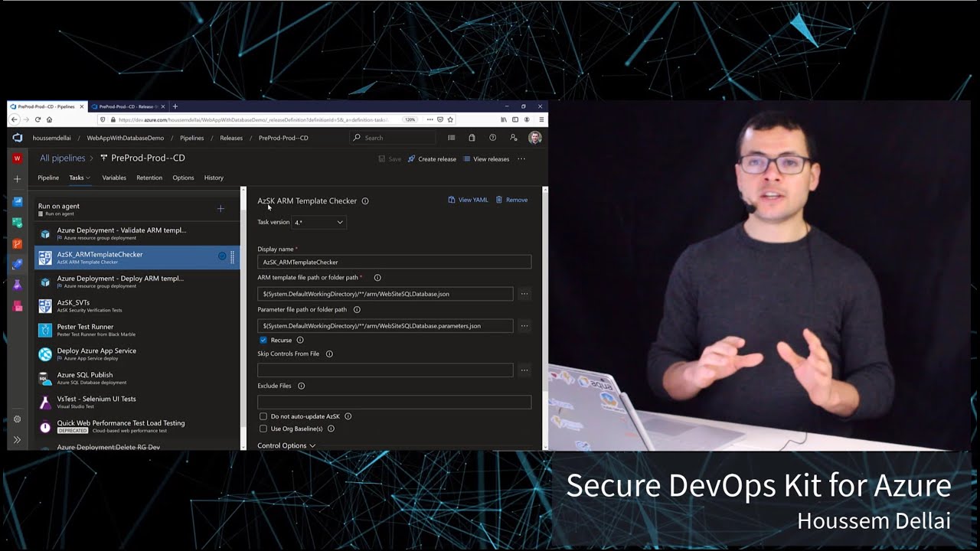
Task: Expand sidebar with double chevron icon
Action: [x=17, y=440]
